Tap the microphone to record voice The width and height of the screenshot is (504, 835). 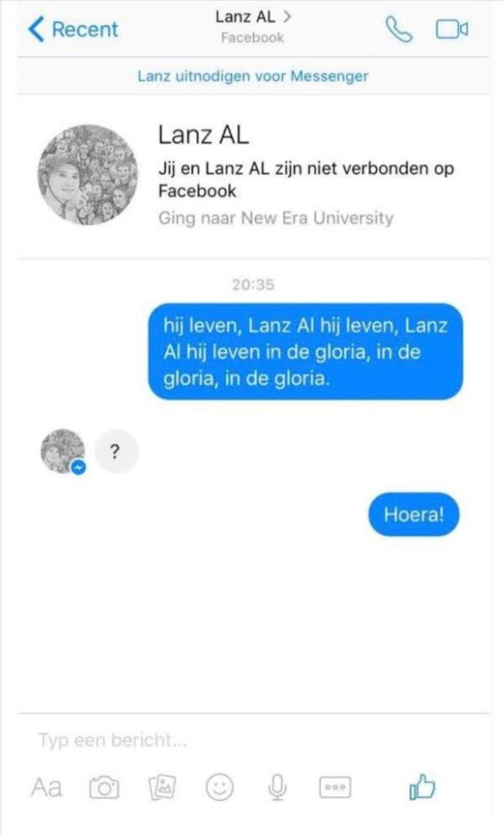[277, 787]
